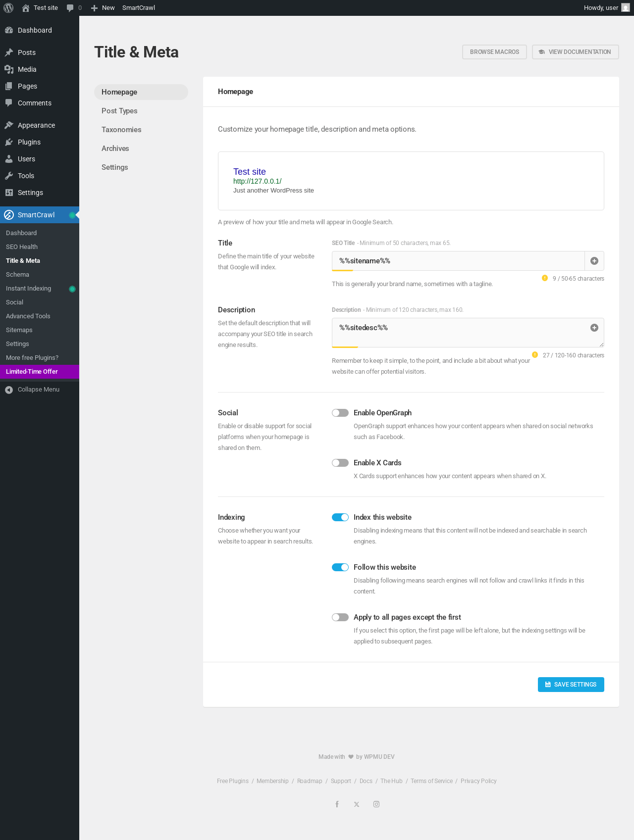
Task: Open the comments bubble in admin bar
Action: click(70, 8)
